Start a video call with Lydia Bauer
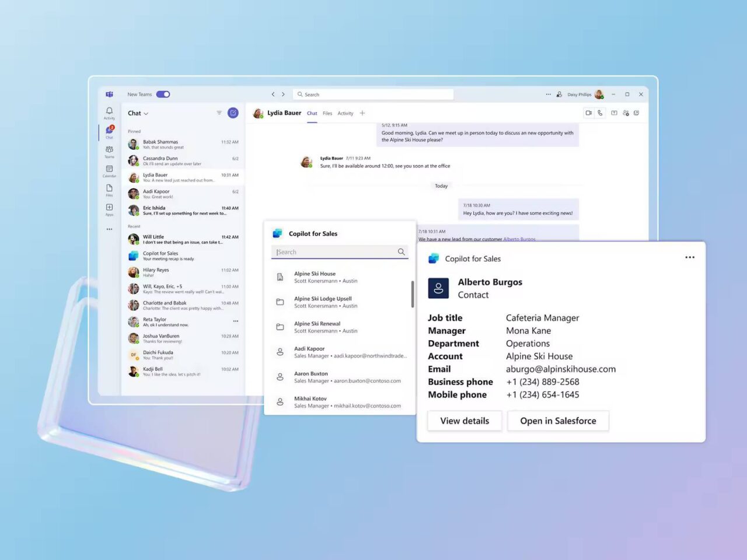 tap(589, 113)
